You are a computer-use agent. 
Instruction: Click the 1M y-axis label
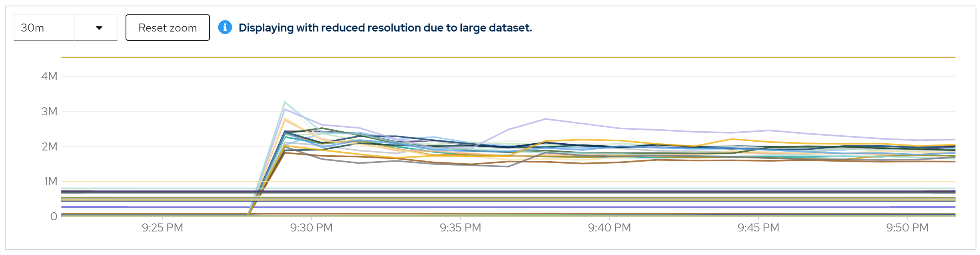[x=50, y=182]
